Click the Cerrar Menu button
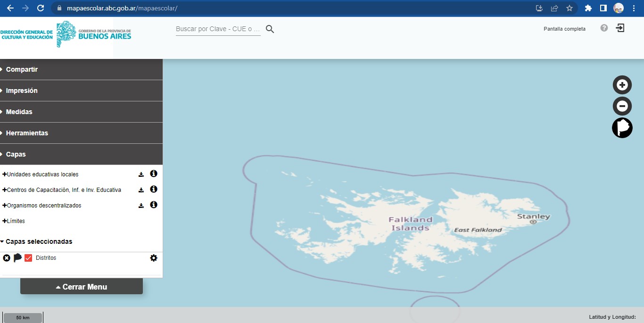Viewport: 644px width, 323px height. (x=81, y=287)
